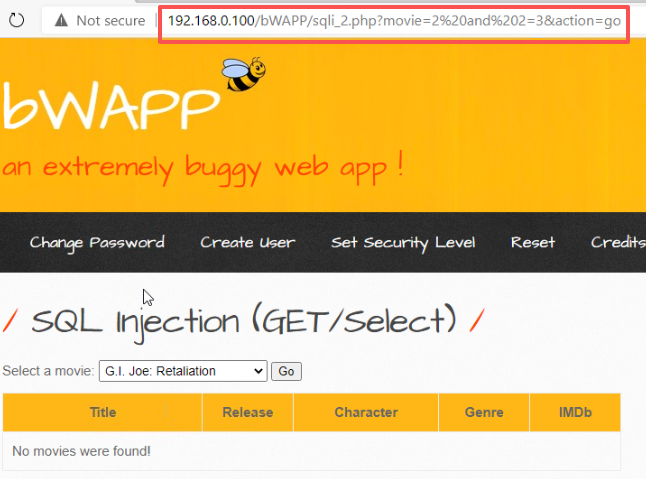
Task: Expand the Select a movie dropdown
Action: [183, 371]
